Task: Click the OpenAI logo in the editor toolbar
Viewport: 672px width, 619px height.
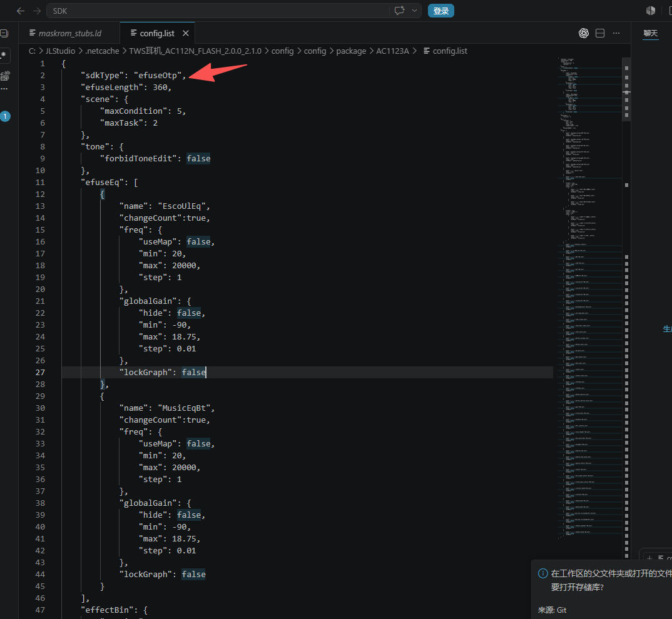Action: (x=583, y=33)
